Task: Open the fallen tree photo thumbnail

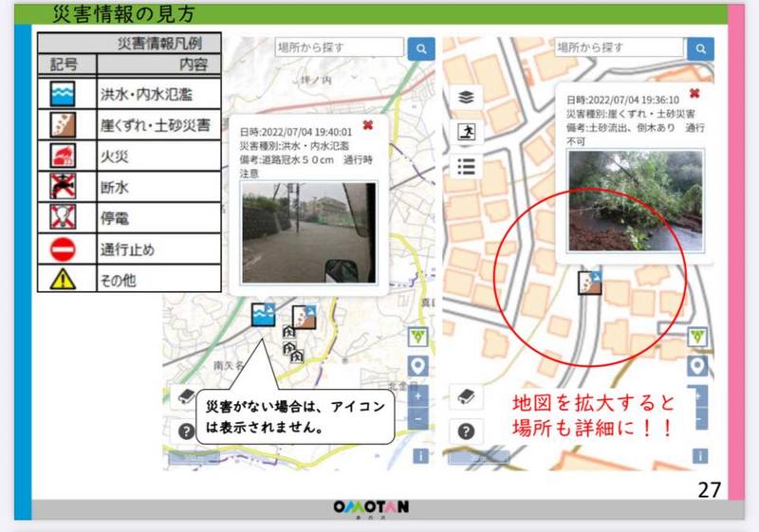Action: (x=635, y=200)
